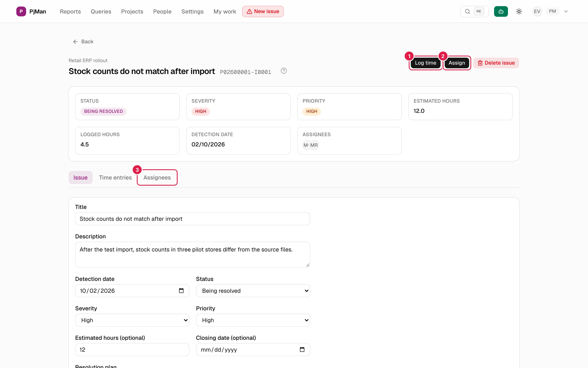Image resolution: width=588 pixels, height=368 pixels.
Task: Click the Detection date field
Action: (x=132, y=291)
